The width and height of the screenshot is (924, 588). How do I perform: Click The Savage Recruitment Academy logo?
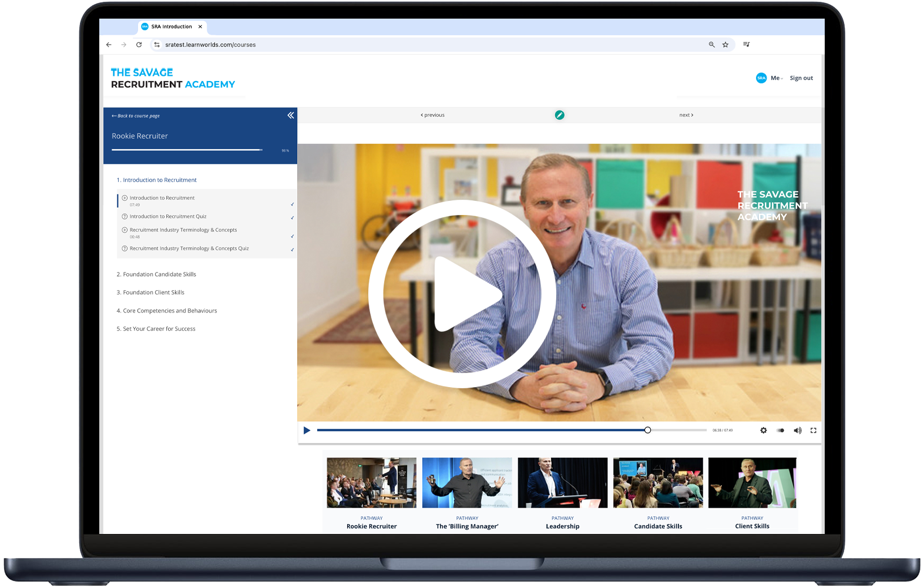click(173, 78)
